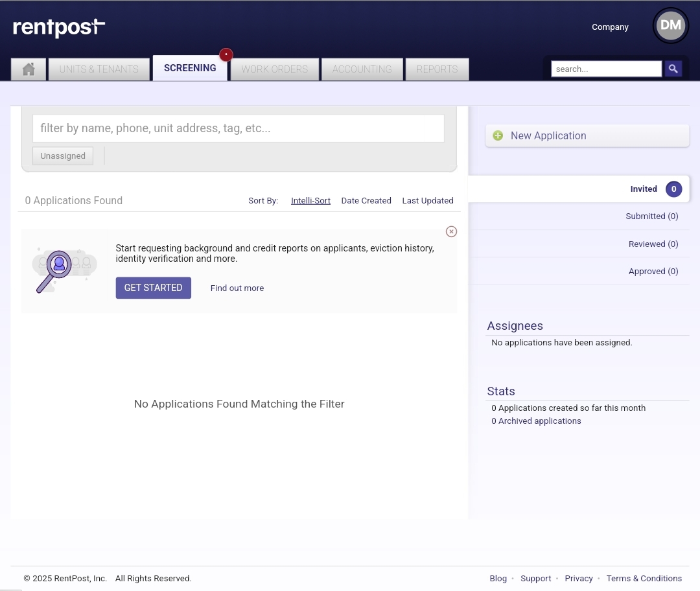Click the Invited count badge
700x591 pixels.
673,189
